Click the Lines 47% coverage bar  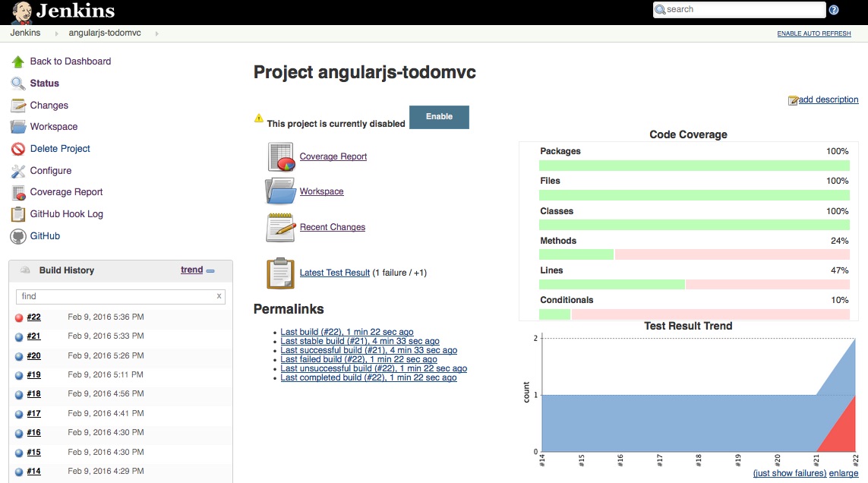coord(694,284)
